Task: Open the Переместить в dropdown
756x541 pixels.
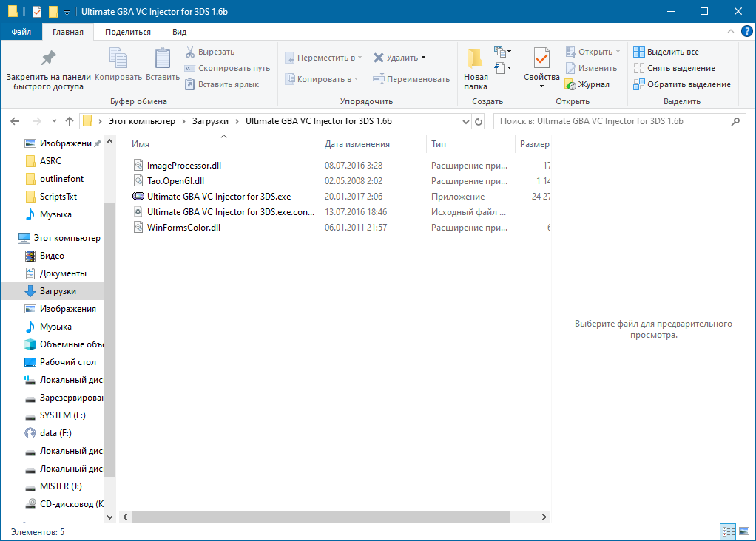Action: [x=323, y=58]
